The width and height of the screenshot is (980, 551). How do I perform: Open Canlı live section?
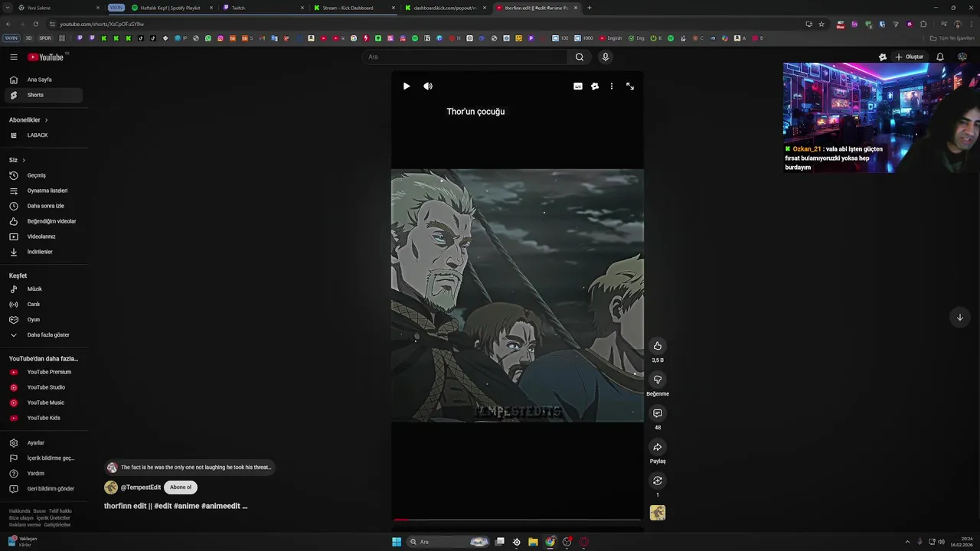[x=44, y=305]
